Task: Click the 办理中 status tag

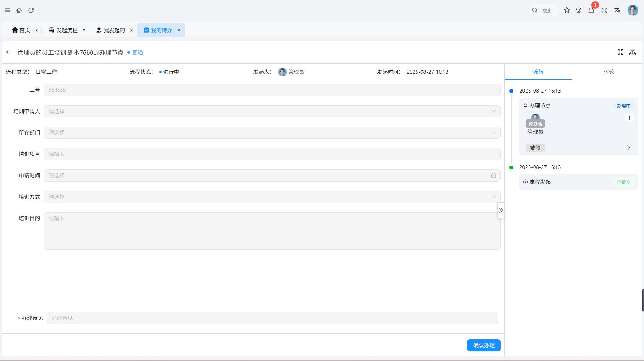Action: [623, 106]
